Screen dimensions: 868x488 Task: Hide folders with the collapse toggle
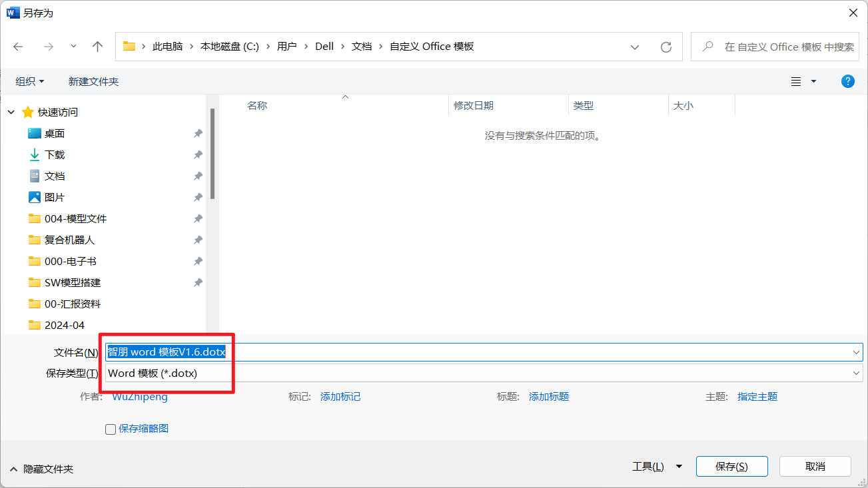click(41, 469)
